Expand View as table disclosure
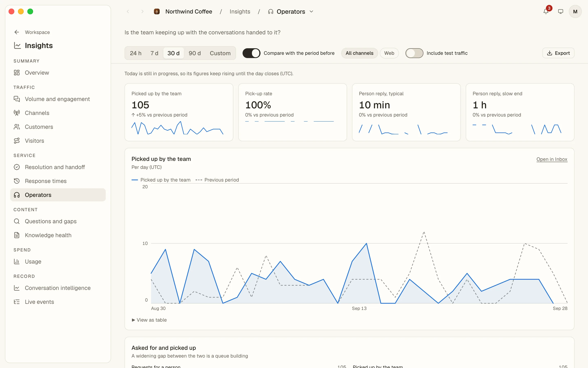 (149, 320)
